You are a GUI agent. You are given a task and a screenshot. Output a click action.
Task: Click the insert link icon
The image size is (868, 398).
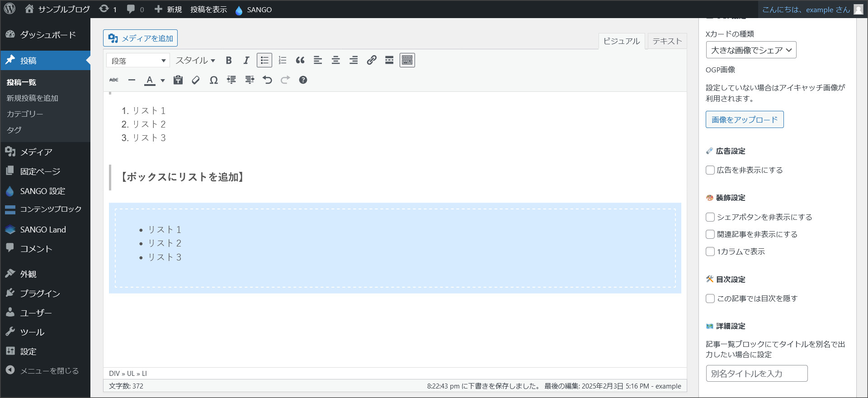point(372,60)
